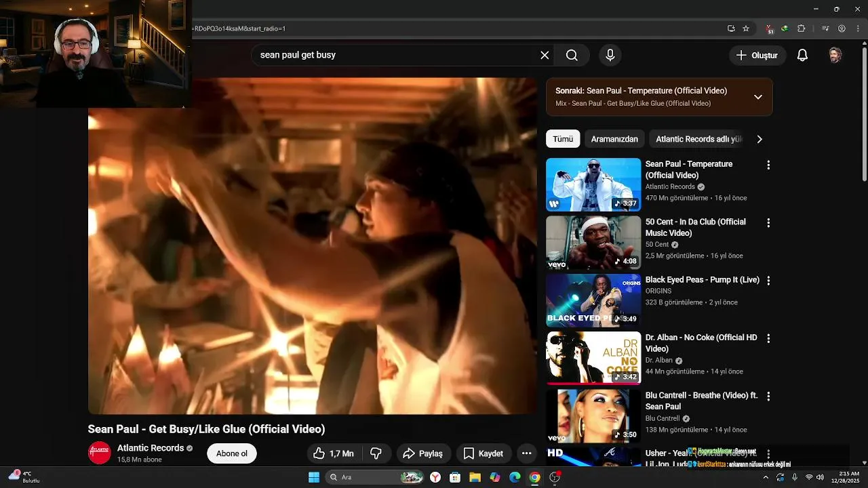The image size is (868, 488).
Task: Open more options for Blu Cantrell - Breathe
Action: pyautogui.click(x=768, y=396)
